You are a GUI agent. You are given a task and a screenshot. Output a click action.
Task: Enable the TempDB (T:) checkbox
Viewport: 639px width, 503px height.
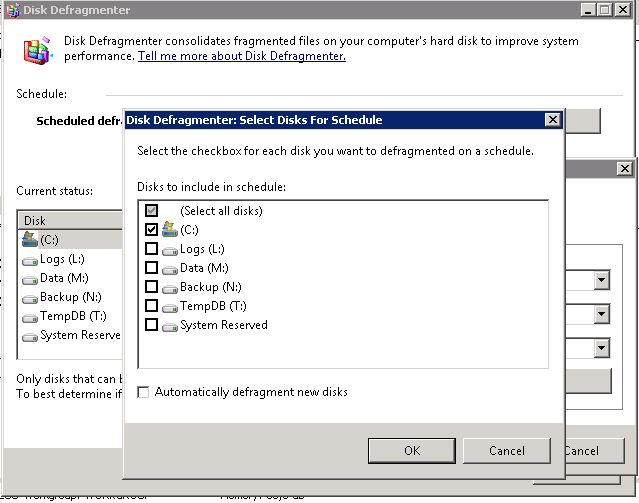pyautogui.click(x=151, y=305)
